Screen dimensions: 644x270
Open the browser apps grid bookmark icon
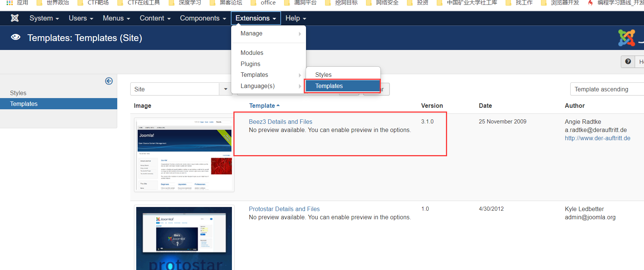[10, 2]
